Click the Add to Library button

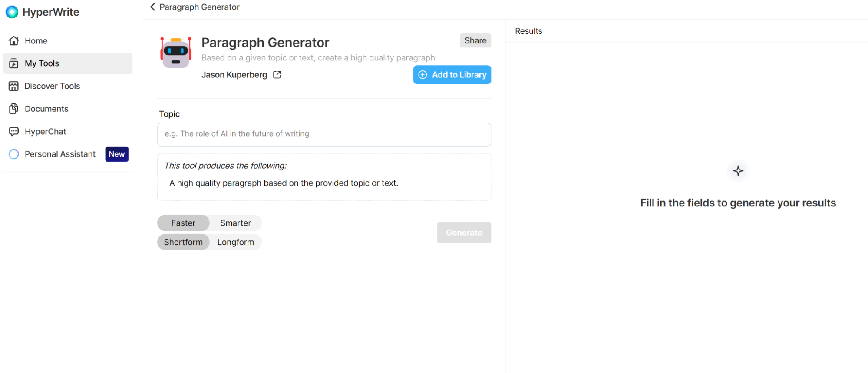coord(452,75)
